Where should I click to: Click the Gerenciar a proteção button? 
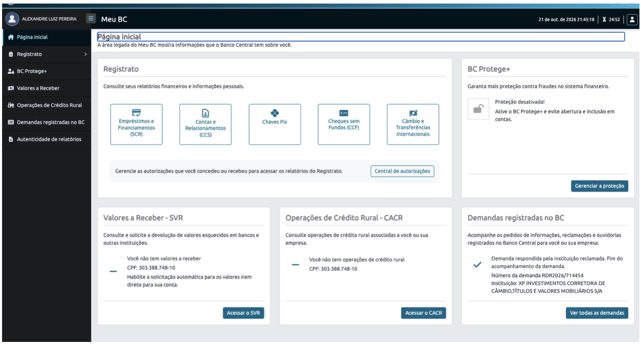(600, 186)
